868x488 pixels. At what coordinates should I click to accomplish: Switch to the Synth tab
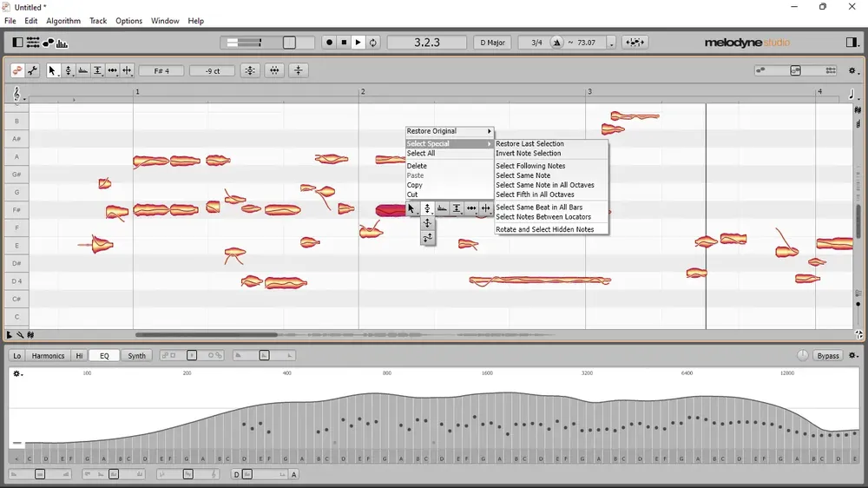pos(137,356)
